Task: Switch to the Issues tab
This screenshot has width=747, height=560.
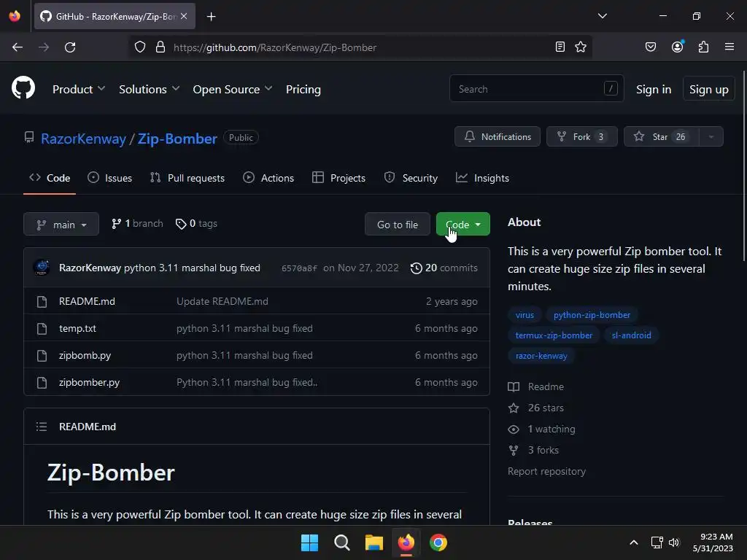Action: 109,178
